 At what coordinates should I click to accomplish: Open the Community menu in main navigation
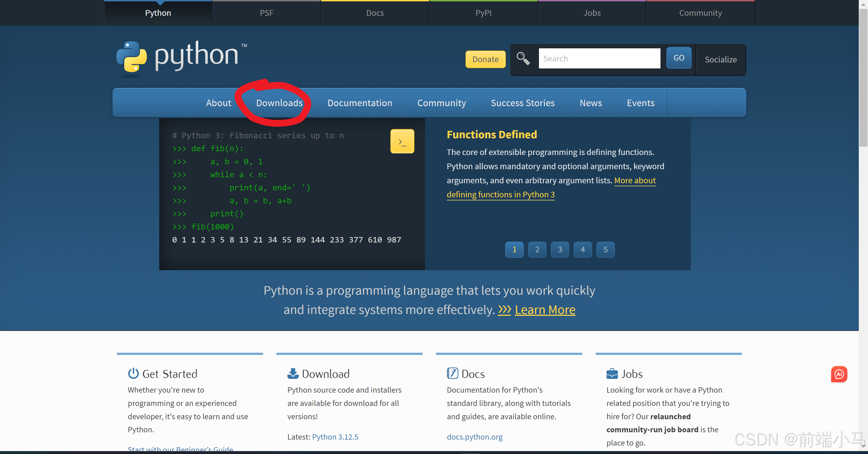click(441, 103)
